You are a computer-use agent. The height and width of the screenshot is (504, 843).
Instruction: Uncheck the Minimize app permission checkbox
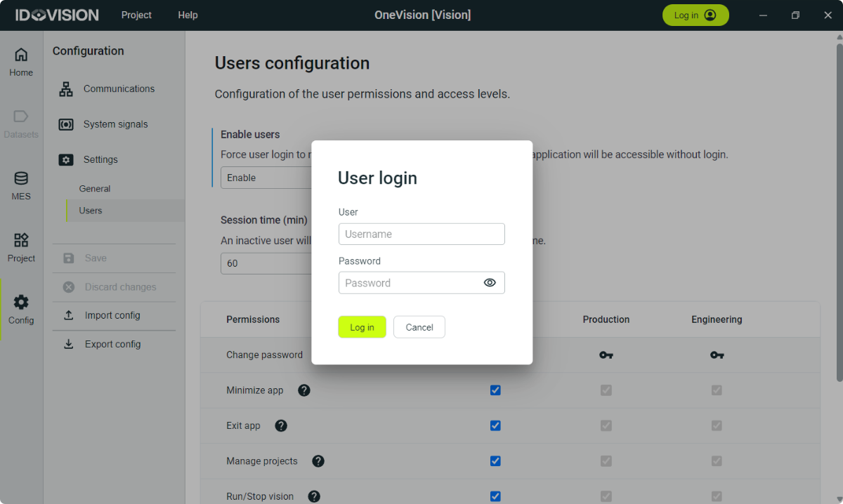[x=495, y=390]
